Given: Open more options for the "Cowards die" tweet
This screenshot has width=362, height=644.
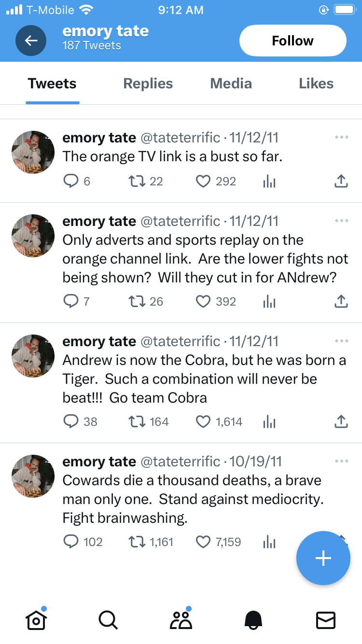Looking at the screenshot, I should pyautogui.click(x=341, y=462).
